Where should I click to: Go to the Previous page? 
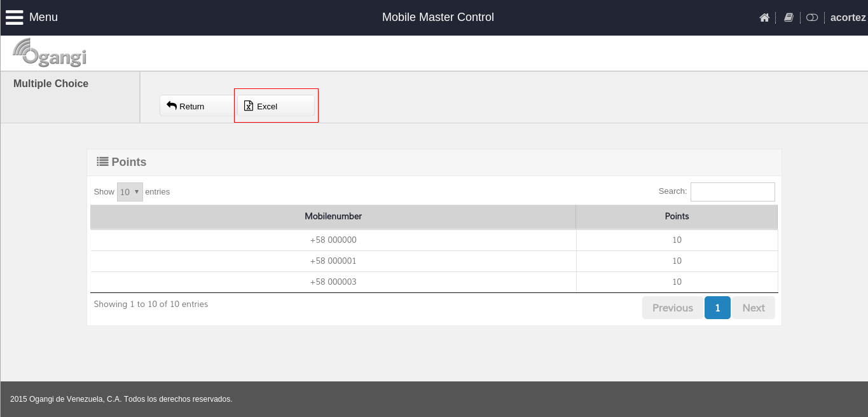(672, 308)
